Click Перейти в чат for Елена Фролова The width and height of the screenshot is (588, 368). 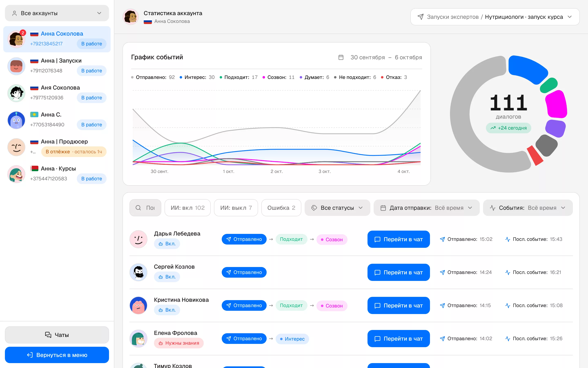pyautogui.click(x=399, y=339)
